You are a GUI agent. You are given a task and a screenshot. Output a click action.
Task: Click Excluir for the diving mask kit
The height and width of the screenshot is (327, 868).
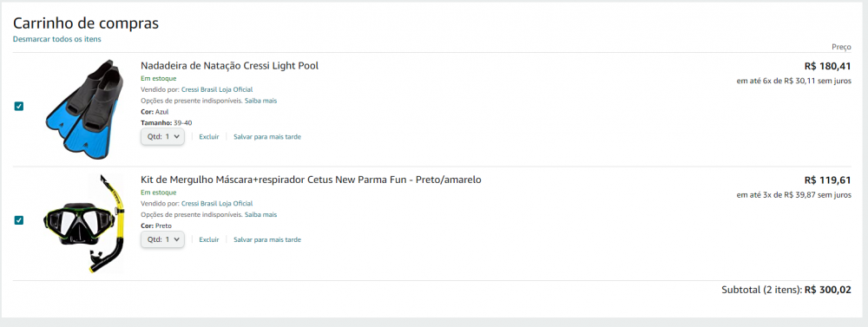coord(209,239)
